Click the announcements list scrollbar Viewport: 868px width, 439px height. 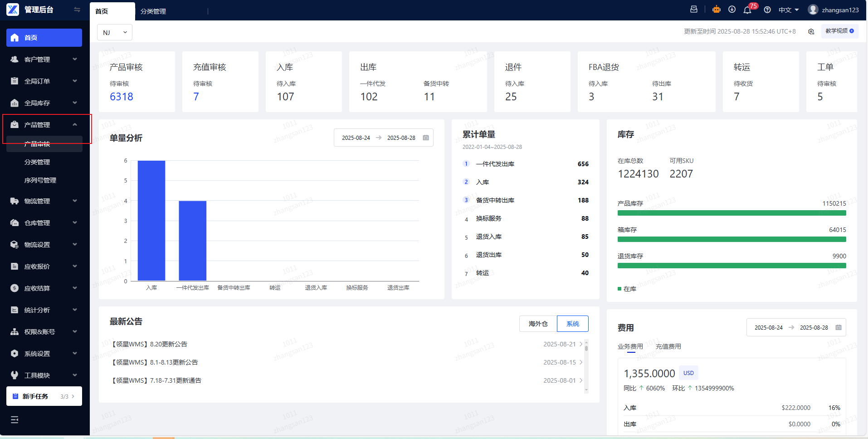coord(586,365)
